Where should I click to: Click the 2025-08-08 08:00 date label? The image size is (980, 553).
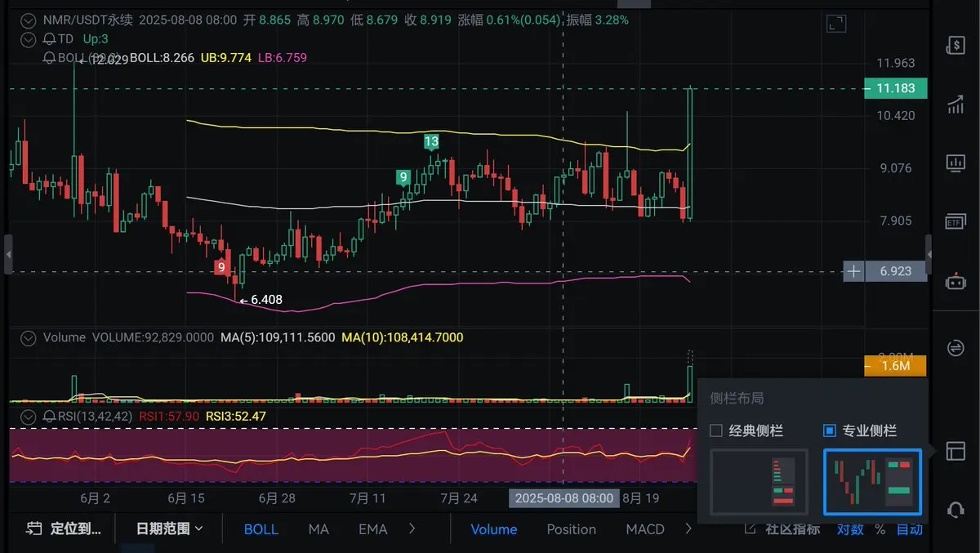click(564, 497)
